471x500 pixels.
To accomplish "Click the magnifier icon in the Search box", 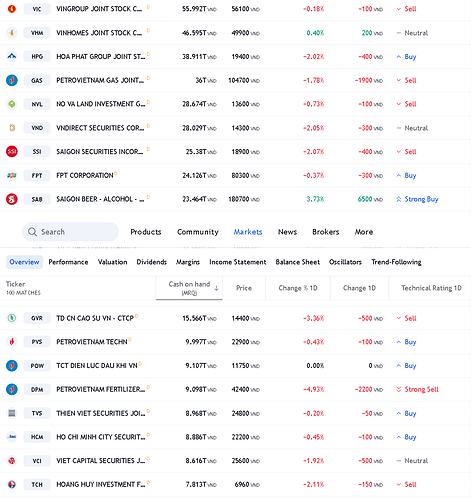I will 32,232.
